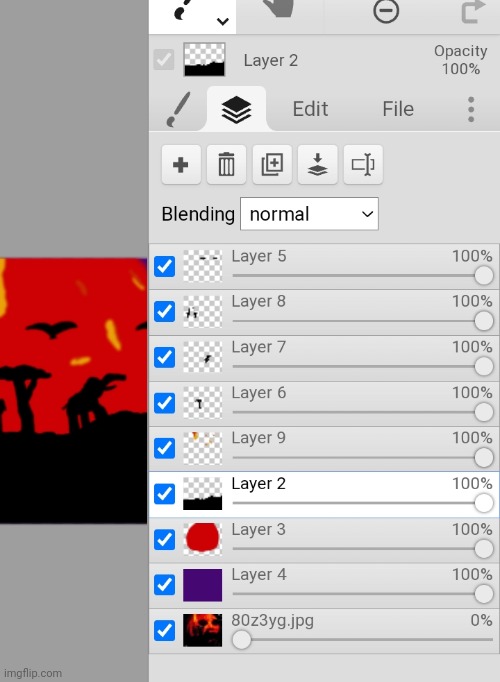Screen dimensions: 500x682
Task: Delete layer using trash can icon
Action: click(x=226, y=165)
